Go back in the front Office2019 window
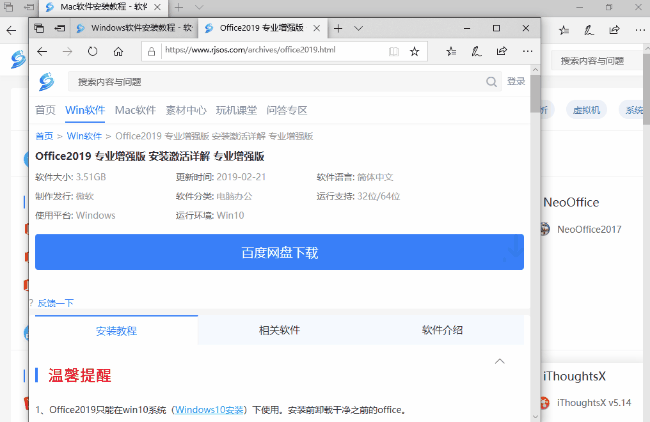This screenshot has width=650, height=422. click(42, 51)
